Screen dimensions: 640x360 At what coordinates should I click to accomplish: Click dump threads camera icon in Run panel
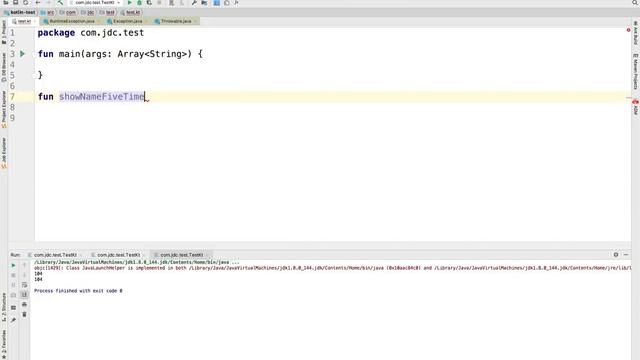pos(13,295)
